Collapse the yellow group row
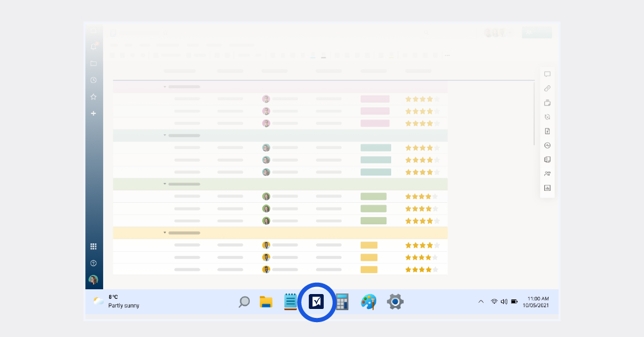 coord(165,233)
